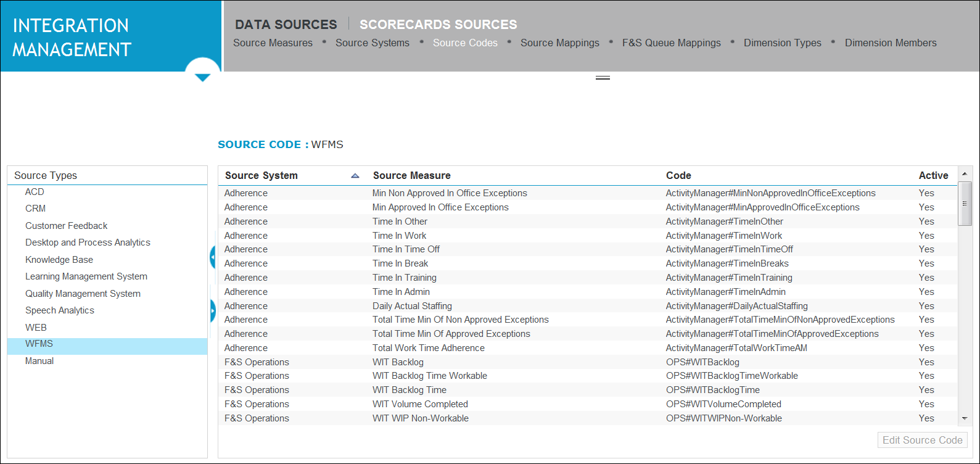
Task: Click Total Time Min Of Non Approved Exceptions
Action: [461, 320]
